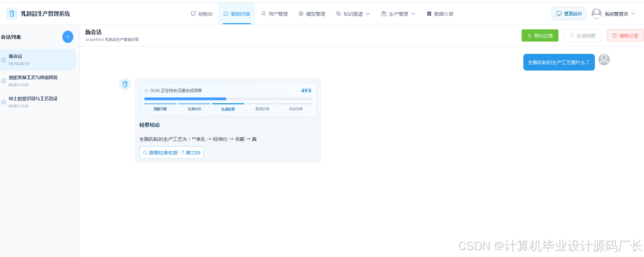The width and height of the screenshot is (644, 257).
Task: Open the 酸奶发酵工艺与质量风险 conversation
Action: [x=38, y=81]
